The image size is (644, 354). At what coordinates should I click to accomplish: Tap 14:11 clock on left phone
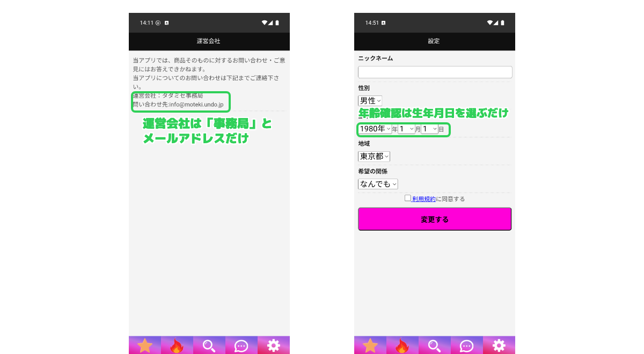[147, 23]
